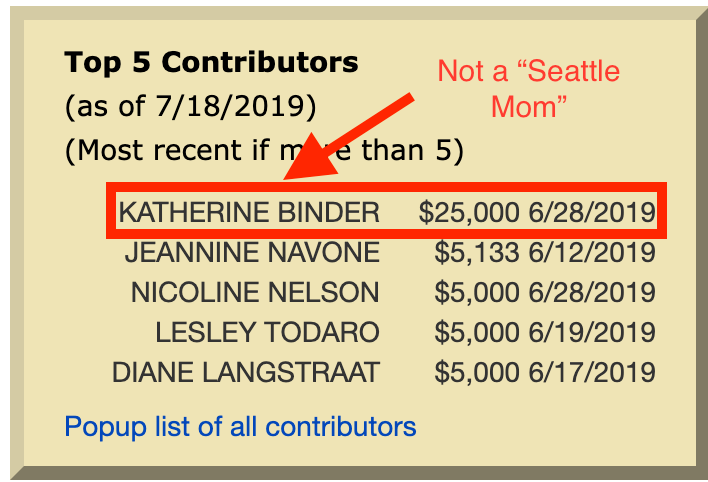Click the $25,000 contribution amount
The image size is (708, 482).
click(x=469, y=212)
